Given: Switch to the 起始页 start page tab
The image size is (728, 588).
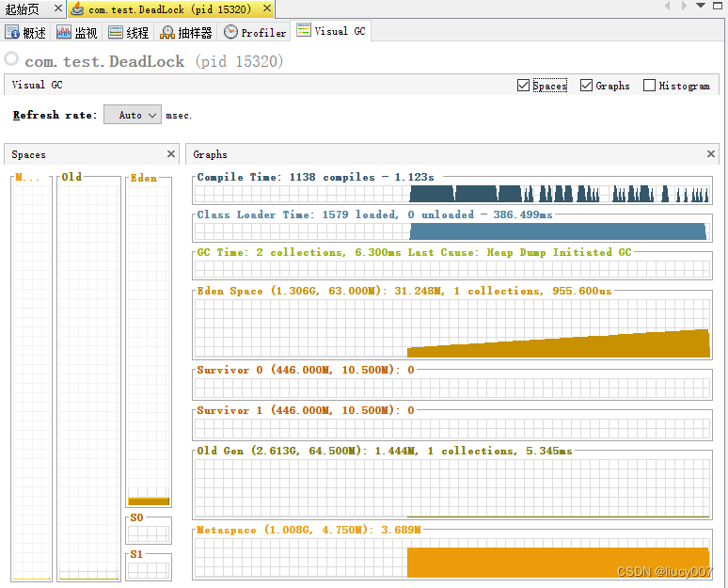Looking at the screenshot, I should [x=23, y=8].
